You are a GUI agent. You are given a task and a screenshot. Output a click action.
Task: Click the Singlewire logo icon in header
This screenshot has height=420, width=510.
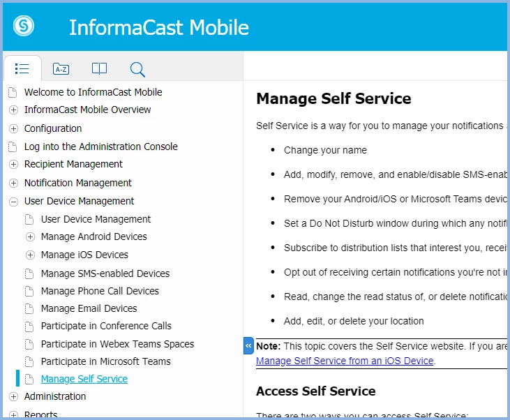(24, 26)
